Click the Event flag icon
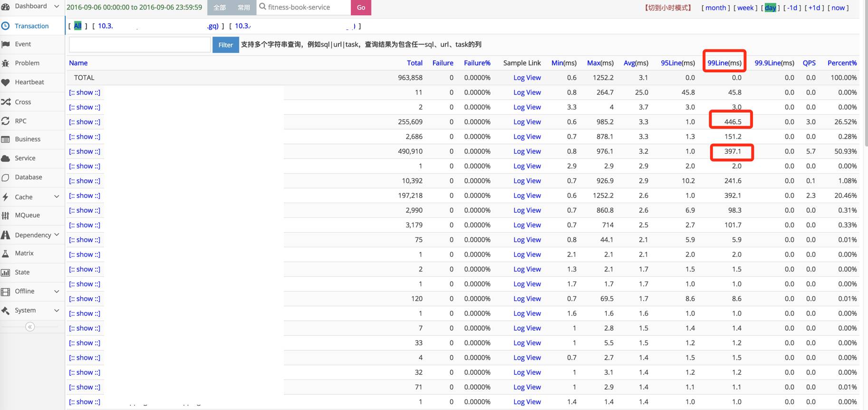This screenshot has width=868, height=410. click(x=6, y=44)
